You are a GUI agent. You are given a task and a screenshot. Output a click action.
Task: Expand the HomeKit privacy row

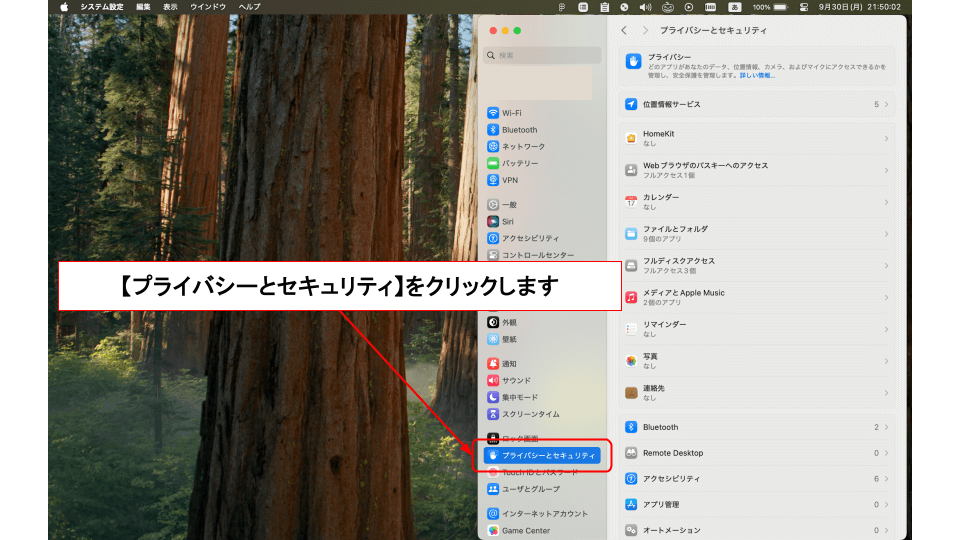[756, 138]
